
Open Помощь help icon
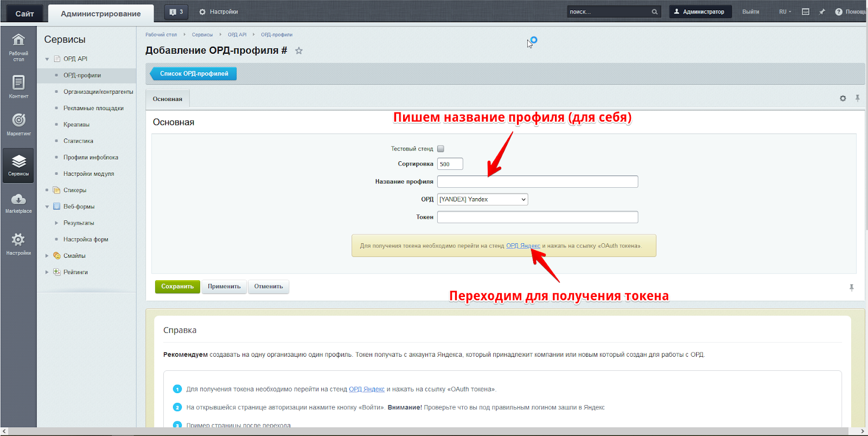tap(839, 11)
